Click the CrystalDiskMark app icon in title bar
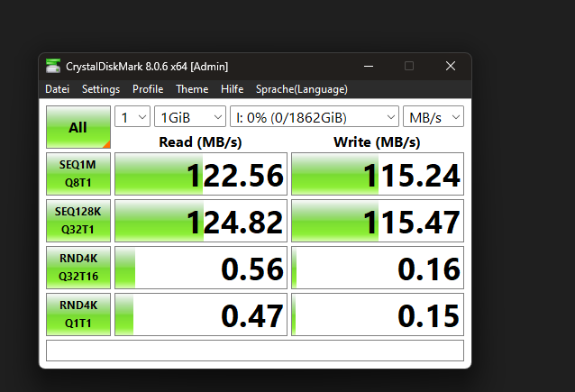Viewport: 575px width, 392px height. click(53, 66)
